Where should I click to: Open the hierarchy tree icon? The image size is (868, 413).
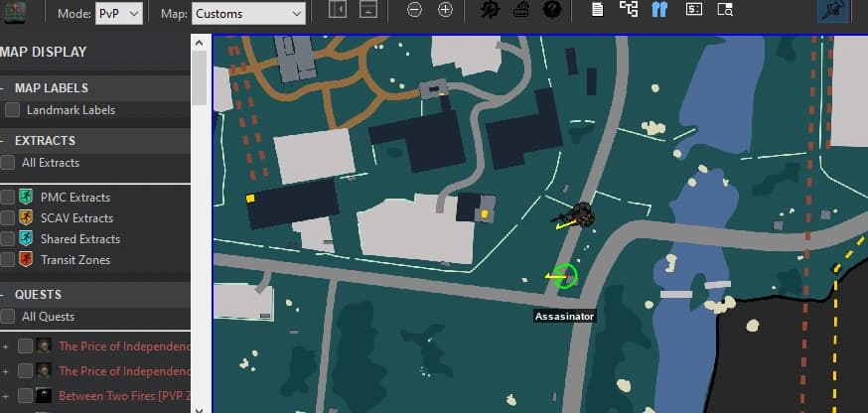629,9
